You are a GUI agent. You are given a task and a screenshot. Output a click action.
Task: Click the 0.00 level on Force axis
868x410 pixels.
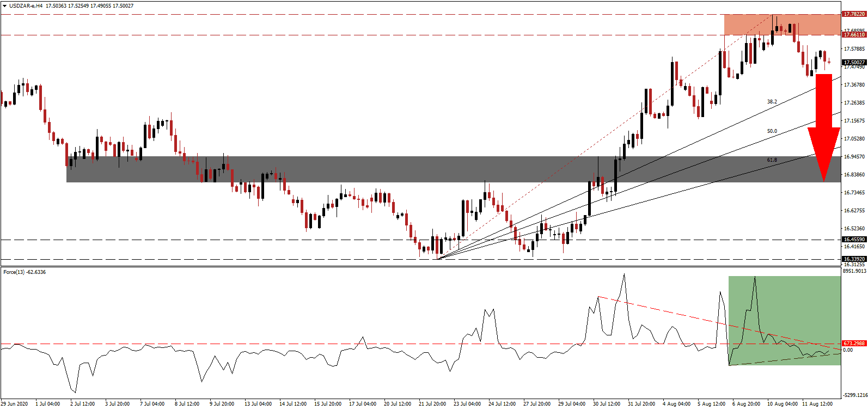point(848,350)
